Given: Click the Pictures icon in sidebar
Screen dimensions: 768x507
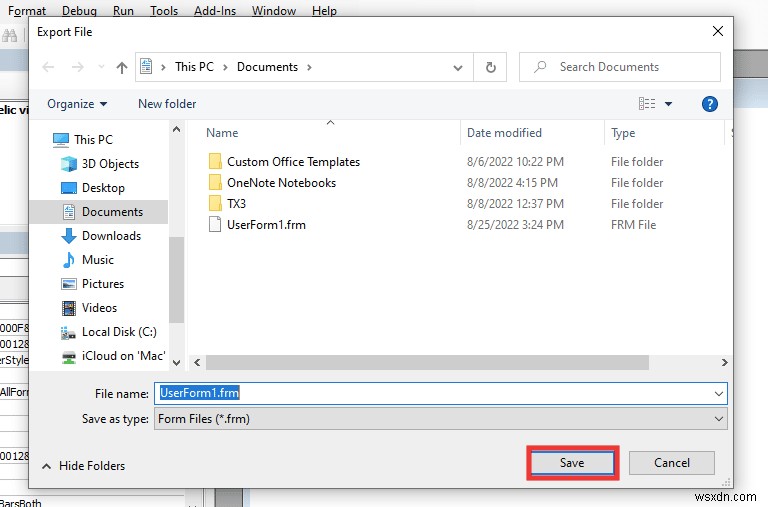Looking at the screenshot, I should 69,284.
